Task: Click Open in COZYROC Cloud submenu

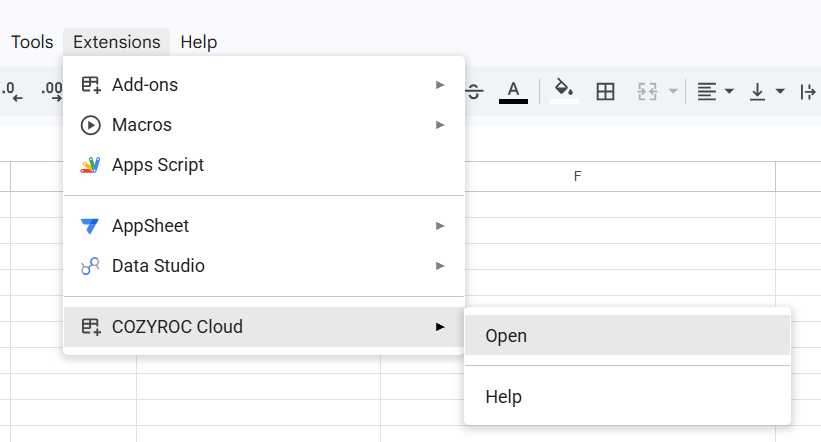Action: click(627, 336)
